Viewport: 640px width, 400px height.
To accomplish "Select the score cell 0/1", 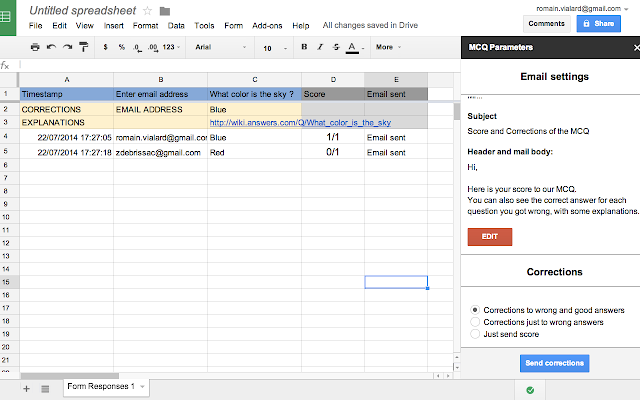I will pos(333,152).
